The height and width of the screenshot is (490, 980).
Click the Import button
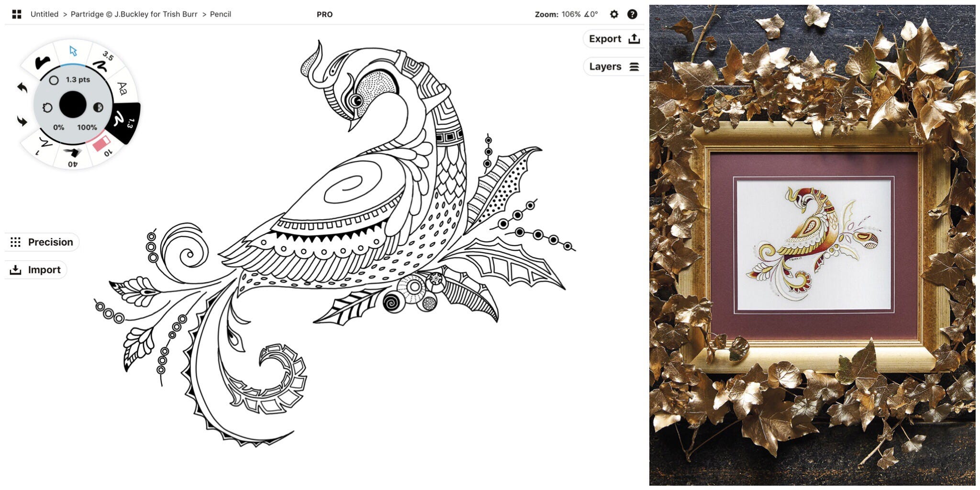pyautogui.click(x=35, y=270)
